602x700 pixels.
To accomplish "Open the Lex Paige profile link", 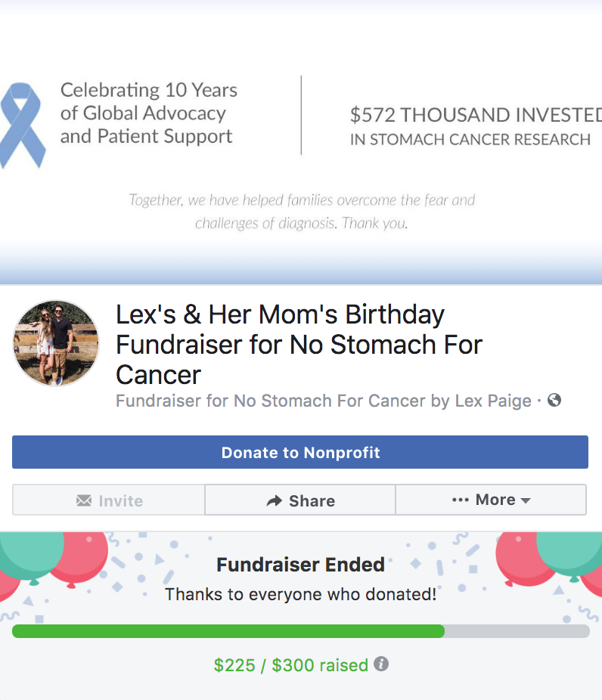I will click(x=493, y=401).
